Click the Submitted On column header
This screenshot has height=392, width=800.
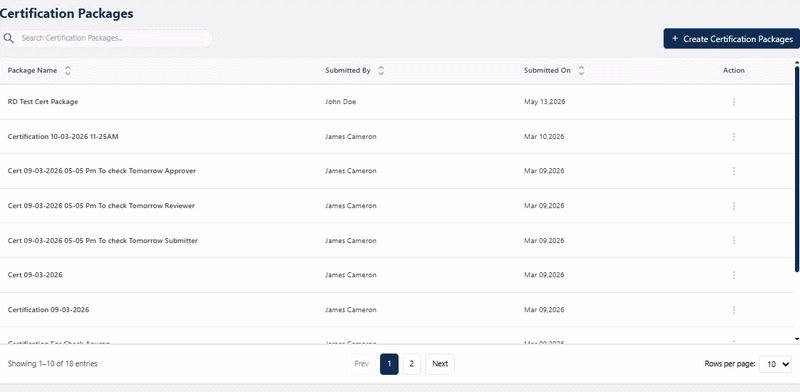547,70
